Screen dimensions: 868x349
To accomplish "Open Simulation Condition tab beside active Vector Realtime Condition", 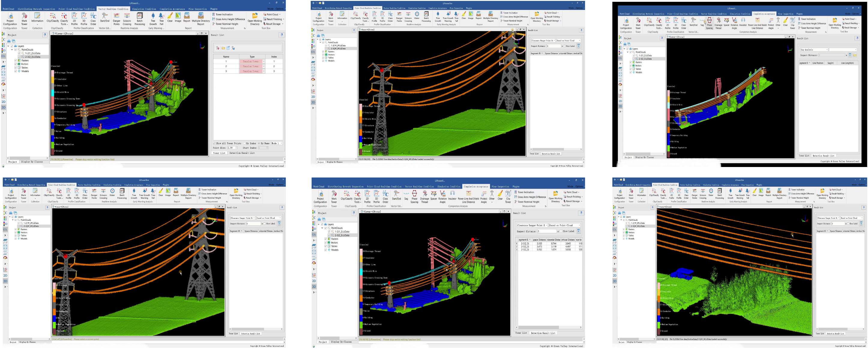I will [144, 9].
